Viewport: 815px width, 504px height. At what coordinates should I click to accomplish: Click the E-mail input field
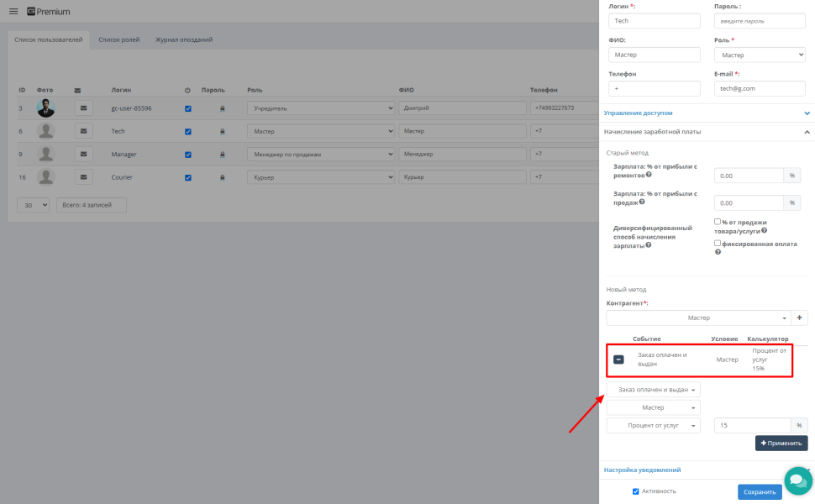[x=759, y=88]
